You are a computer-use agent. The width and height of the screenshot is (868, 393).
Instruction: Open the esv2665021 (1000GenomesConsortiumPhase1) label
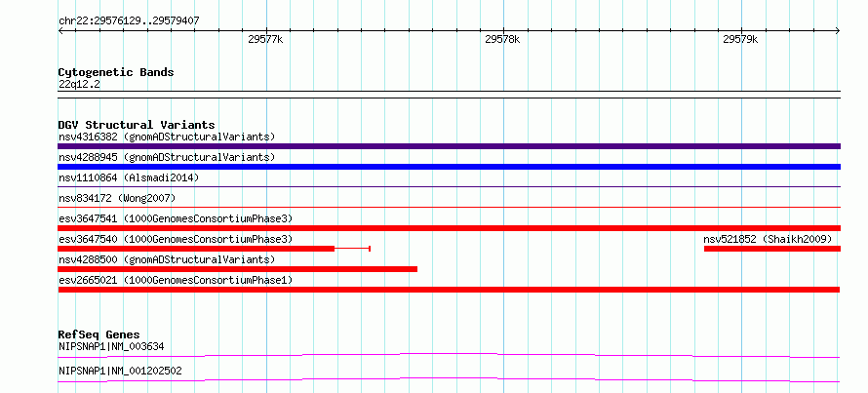(x=176, y=280)
